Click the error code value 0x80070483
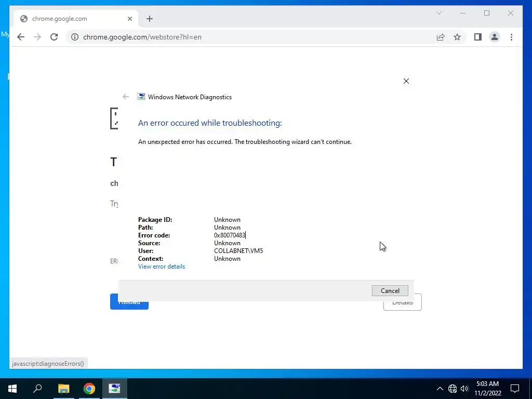The image size is (532, 399). point(230,235)
